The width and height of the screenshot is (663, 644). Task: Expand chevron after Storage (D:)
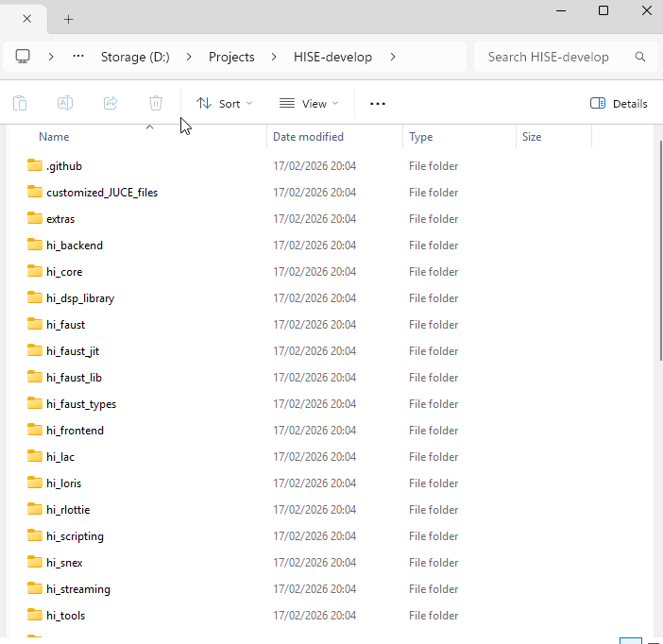(189, 57)
